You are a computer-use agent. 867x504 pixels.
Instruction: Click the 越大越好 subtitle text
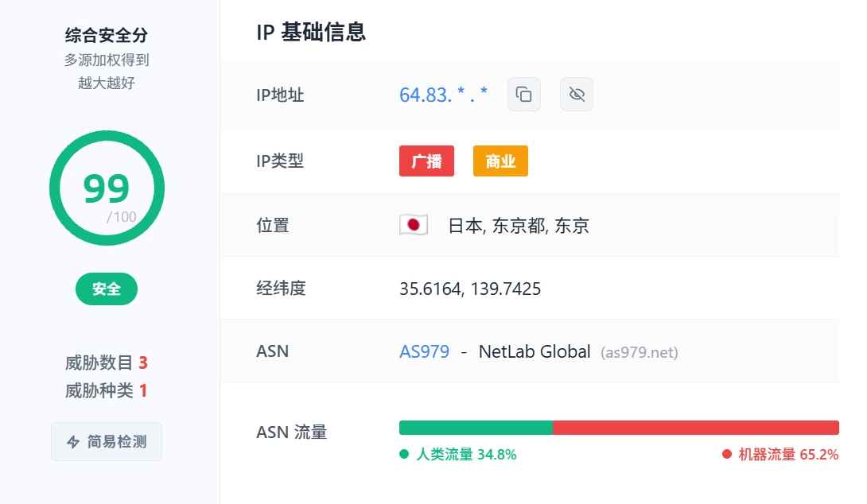point(106,83)
